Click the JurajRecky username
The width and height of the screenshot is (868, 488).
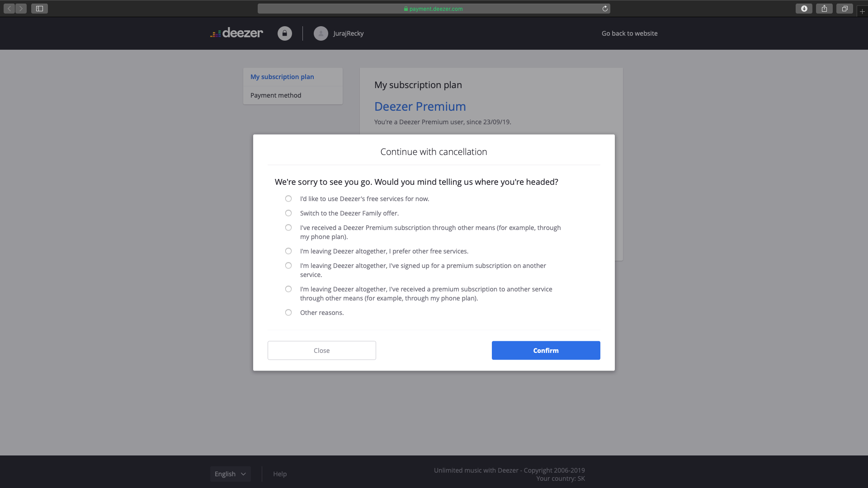[348, 33]
